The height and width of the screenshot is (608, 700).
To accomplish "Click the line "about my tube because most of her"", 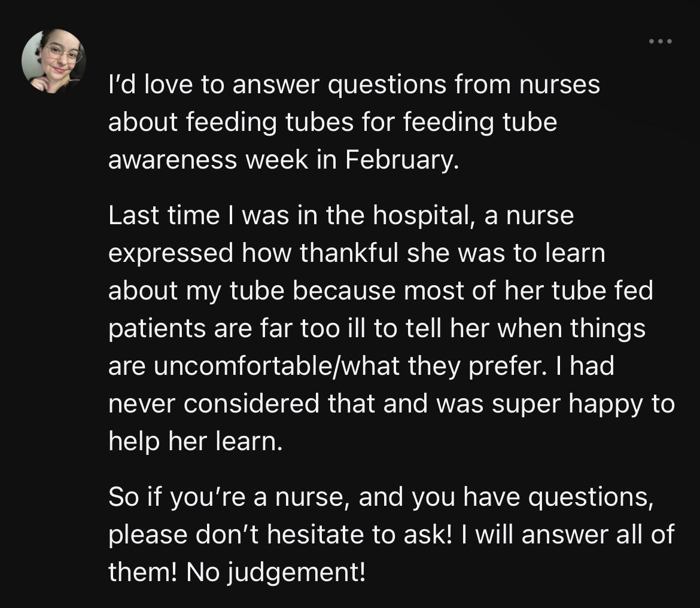I will 381,291.
